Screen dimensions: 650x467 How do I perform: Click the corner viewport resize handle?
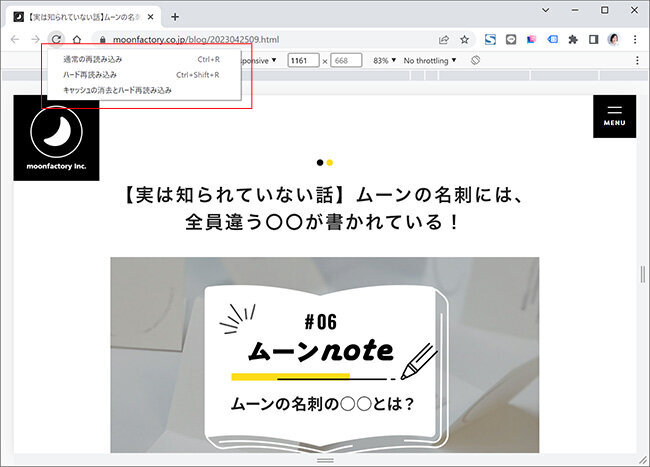coord(643,460)
